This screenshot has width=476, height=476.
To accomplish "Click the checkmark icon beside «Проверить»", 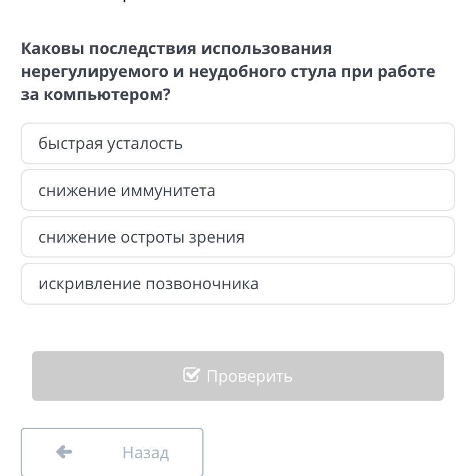I will (x=191, y=374).
